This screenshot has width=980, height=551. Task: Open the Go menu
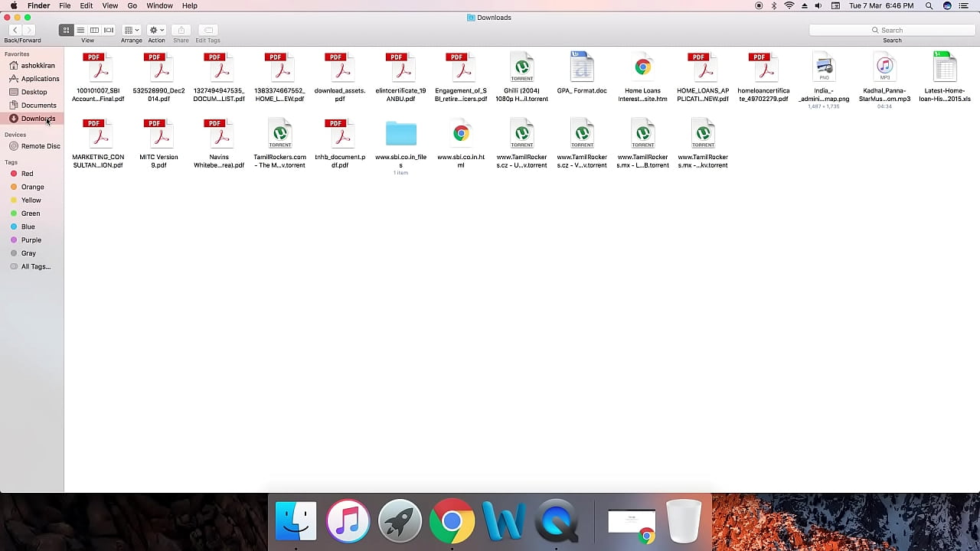[x=132, y=5]
